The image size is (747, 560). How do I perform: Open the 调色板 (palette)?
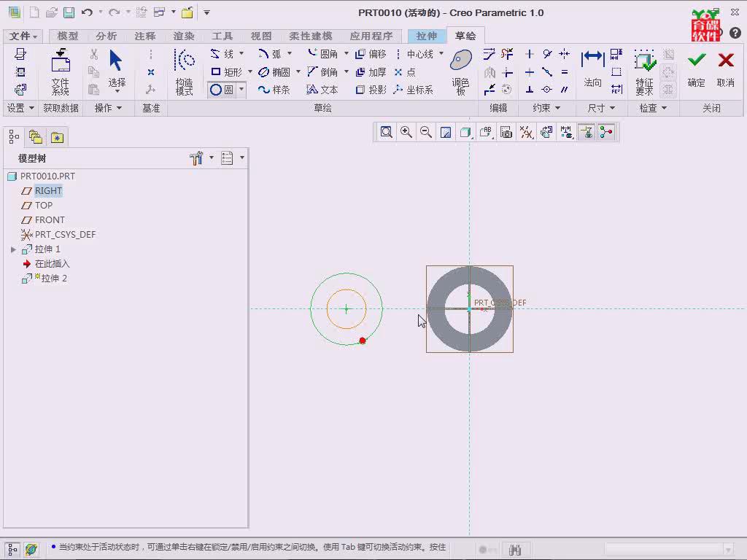pyautogui.click(x=461, y=72)
